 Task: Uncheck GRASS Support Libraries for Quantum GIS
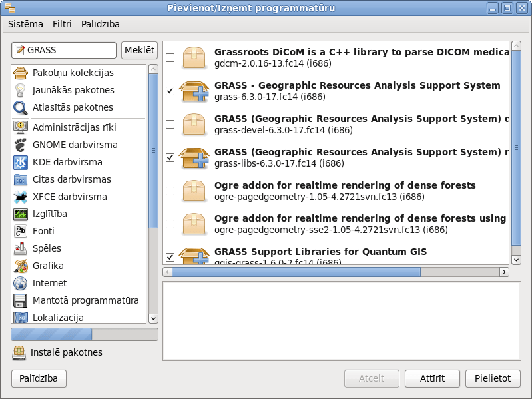click(170, 257)
